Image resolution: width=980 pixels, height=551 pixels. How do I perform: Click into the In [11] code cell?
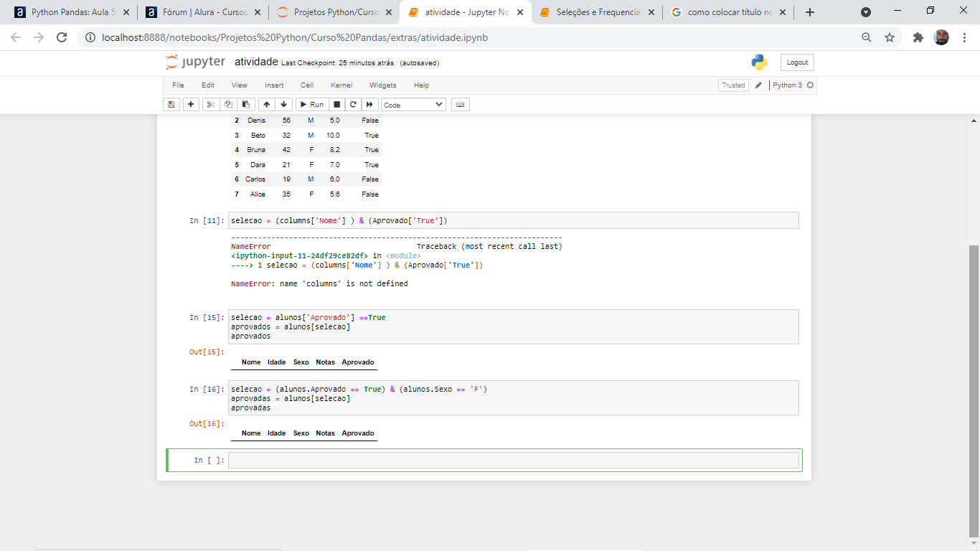coord(513,220)
